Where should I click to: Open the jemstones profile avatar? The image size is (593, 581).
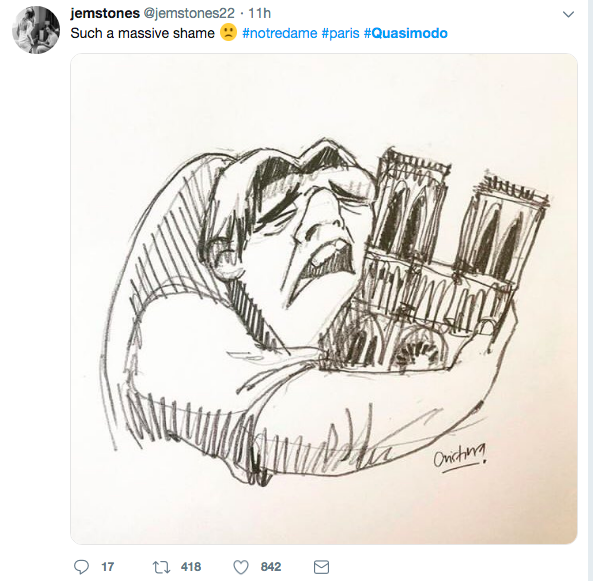point(36,30)
